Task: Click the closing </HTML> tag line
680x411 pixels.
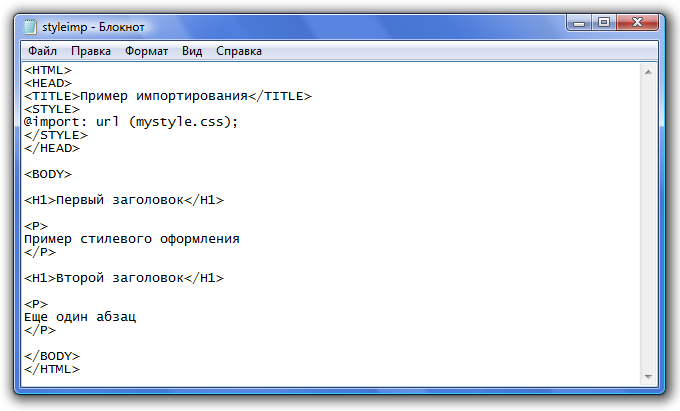Action: click(52, 369)
